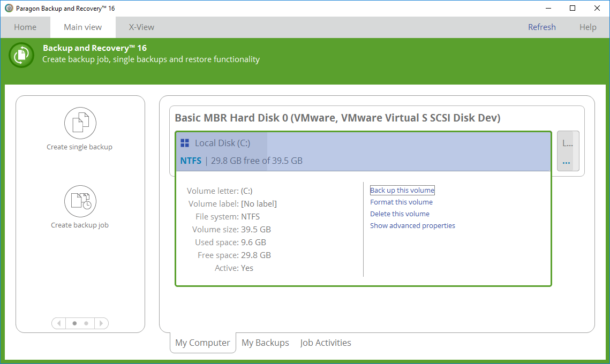Click Show advanced properties link
The image size is (610, 364).
pyautogui.click(x=412, y=225)
